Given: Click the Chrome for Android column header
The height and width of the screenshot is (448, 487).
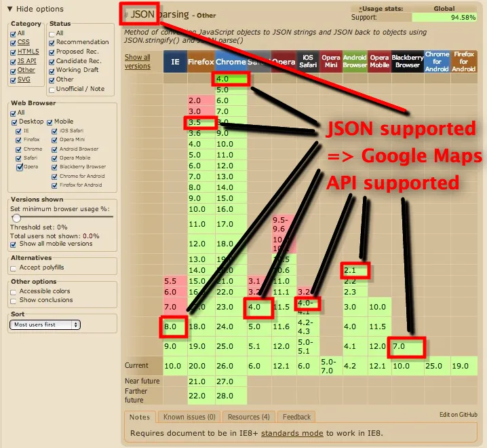Looking at the screenshot, I should coord(437,62).
